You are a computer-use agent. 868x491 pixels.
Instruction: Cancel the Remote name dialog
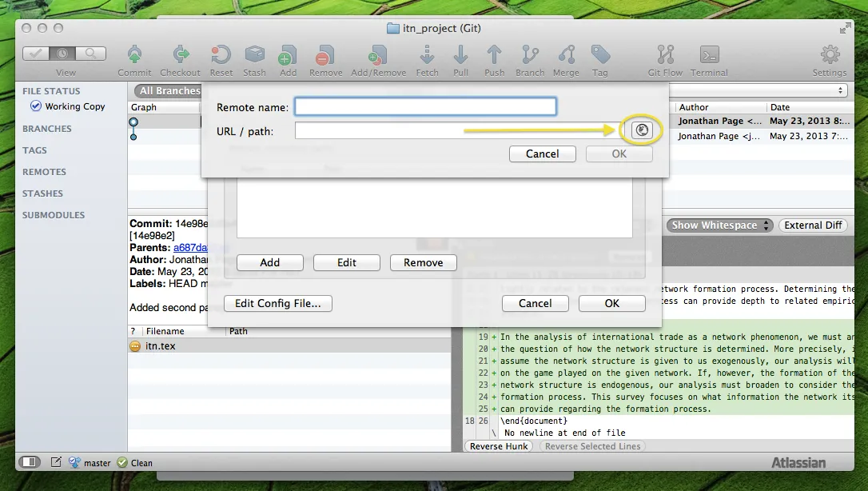542,154
